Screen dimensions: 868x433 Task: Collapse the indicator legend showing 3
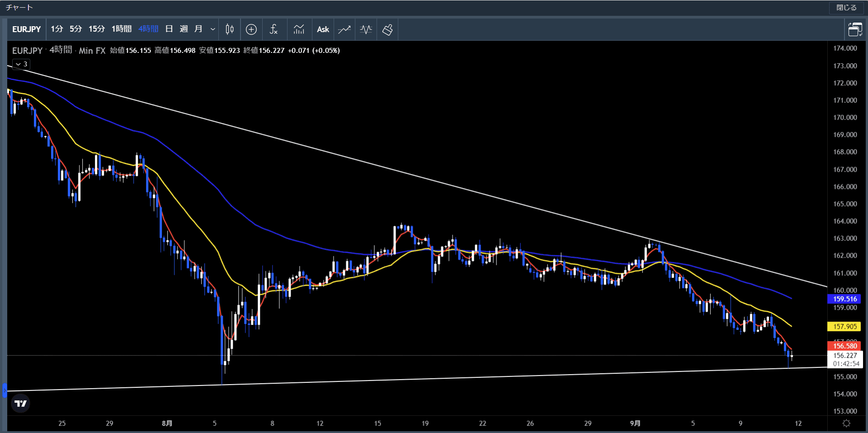click(x=21, y=64)
